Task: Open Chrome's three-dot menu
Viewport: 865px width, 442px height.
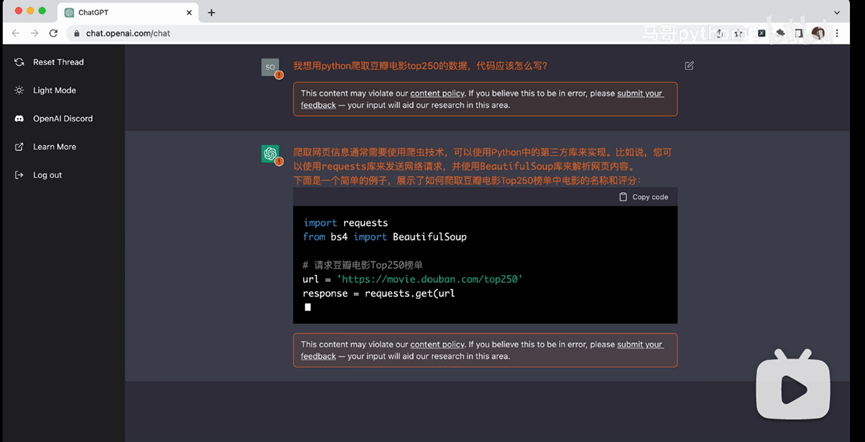Action: coord(837,33)
